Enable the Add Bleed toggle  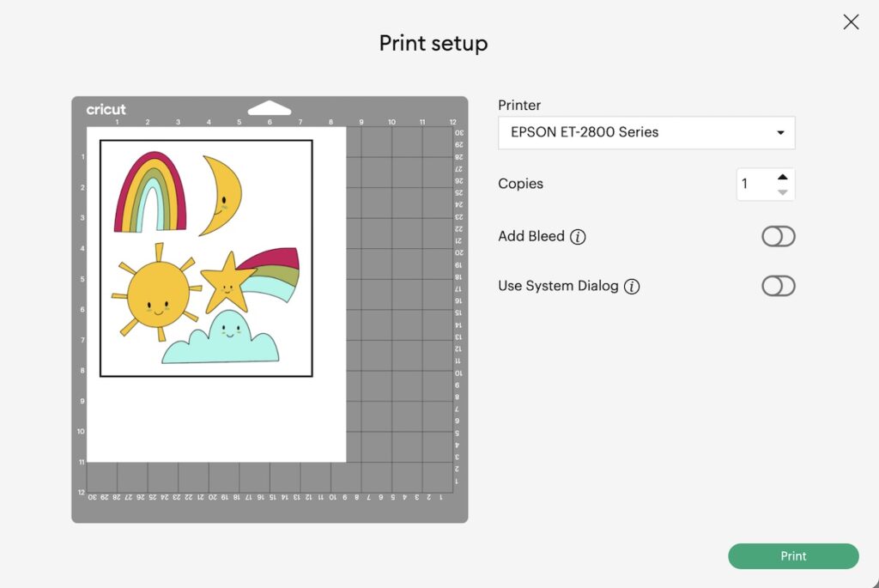[x=778, y=236]
